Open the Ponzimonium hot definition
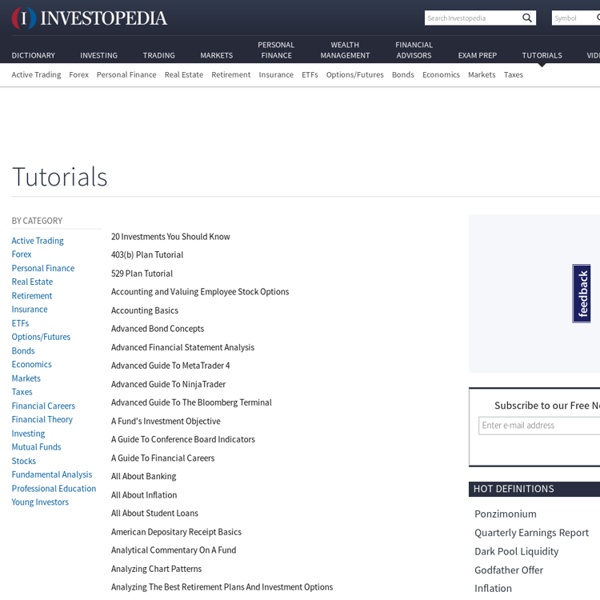600x600 pixels. tap(505, 514)
